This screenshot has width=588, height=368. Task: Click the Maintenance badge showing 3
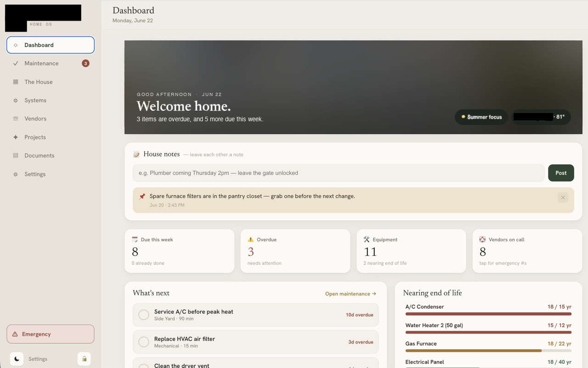[x=85, y=63]
